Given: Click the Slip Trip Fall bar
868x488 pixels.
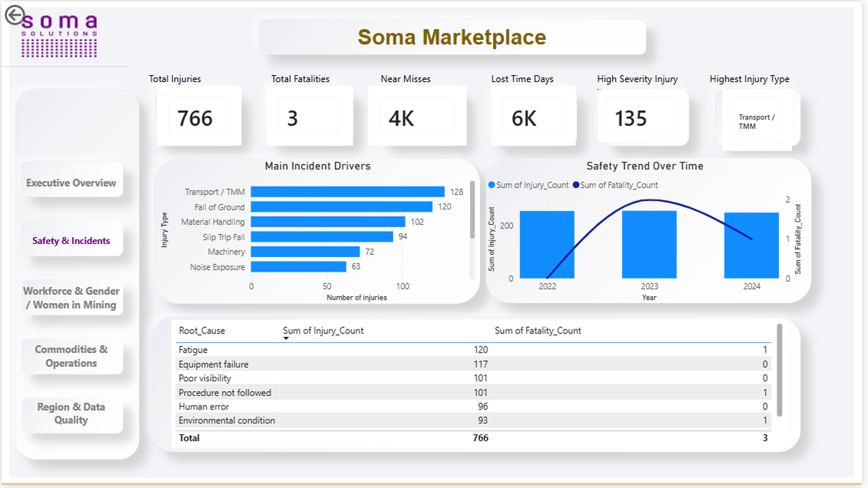Looking at the screenshot, I should [x=322, y=237].
